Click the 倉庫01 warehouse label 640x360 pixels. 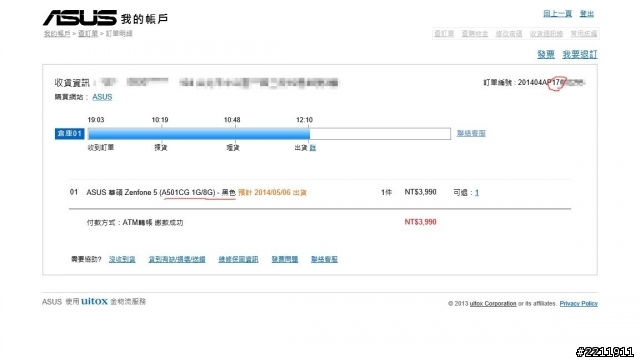pyautogui.click(x=69, y=133)
